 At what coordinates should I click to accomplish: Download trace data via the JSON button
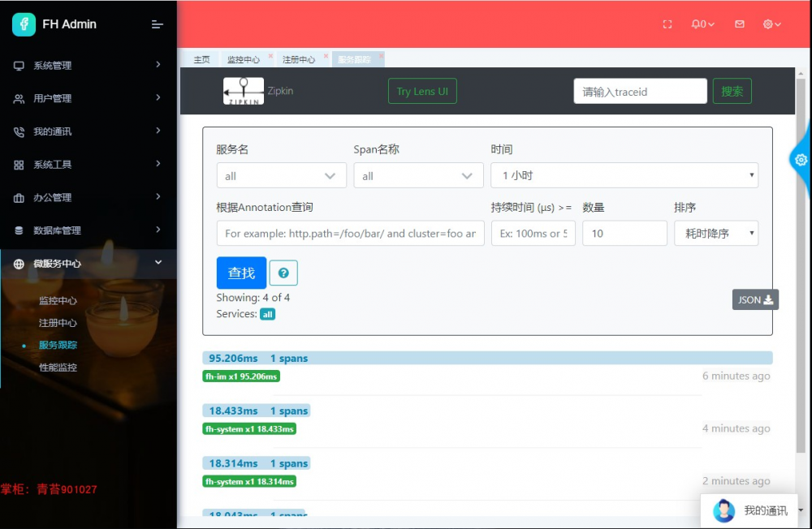click(754, 299)
